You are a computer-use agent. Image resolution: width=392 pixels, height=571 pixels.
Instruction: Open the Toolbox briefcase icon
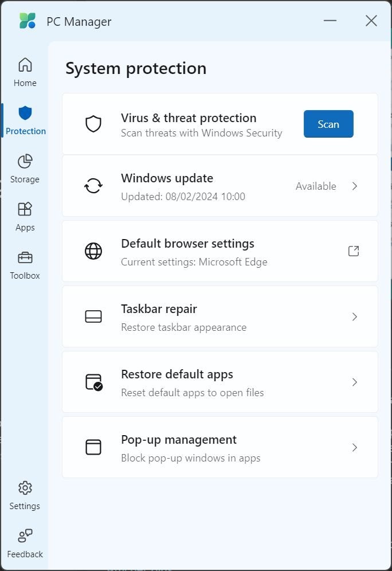(25, 258)
